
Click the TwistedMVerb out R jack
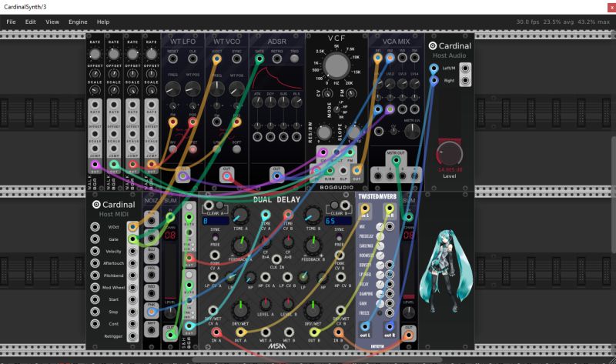pyautogui.click(x=390, y=326)
